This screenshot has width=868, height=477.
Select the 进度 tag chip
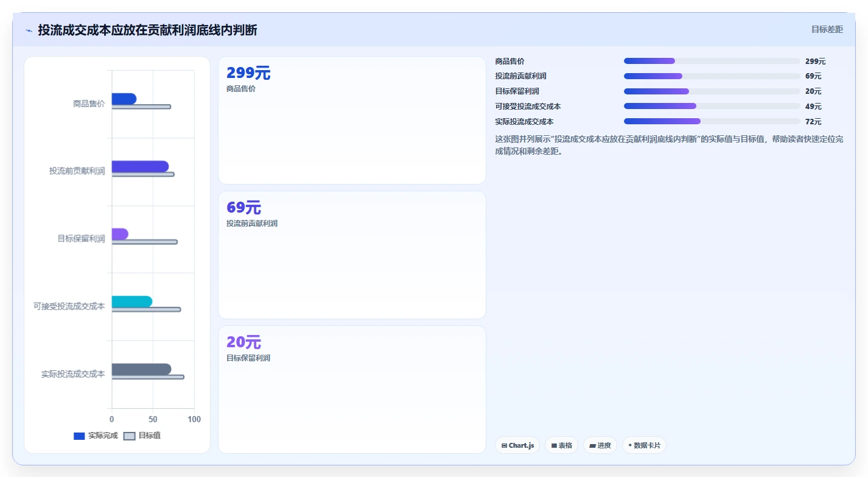[600, 445]
